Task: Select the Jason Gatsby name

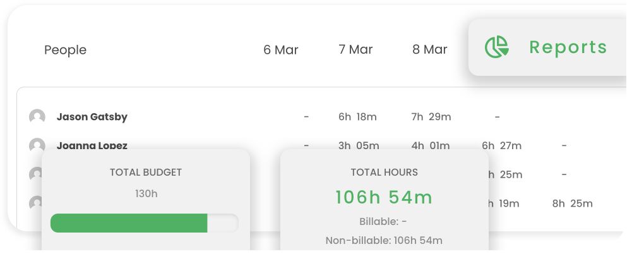Action: [92, 117]
